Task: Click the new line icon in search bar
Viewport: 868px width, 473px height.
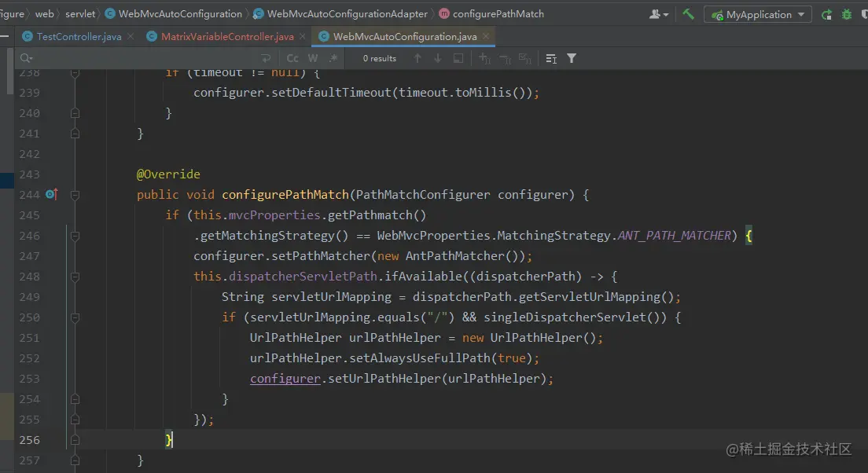Action: (266, 58)
